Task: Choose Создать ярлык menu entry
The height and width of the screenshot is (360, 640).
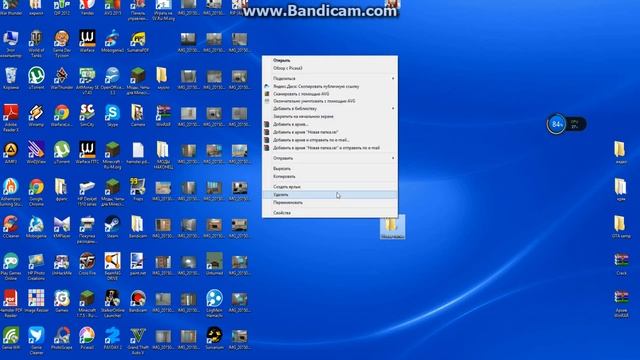Action: [329, 187]
